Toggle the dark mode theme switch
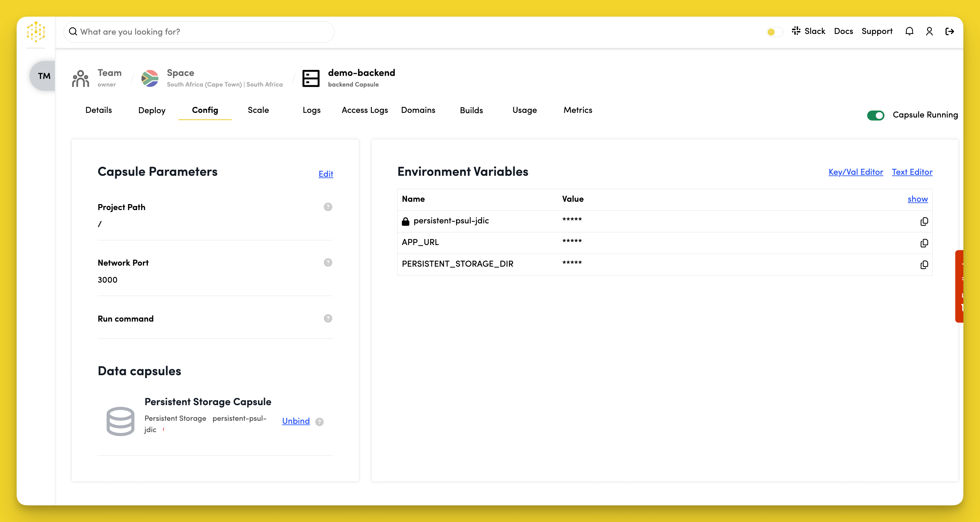Image resolution: width=980 pixels, height=522 pixels. pyautogui.click(x=774, y=32)
